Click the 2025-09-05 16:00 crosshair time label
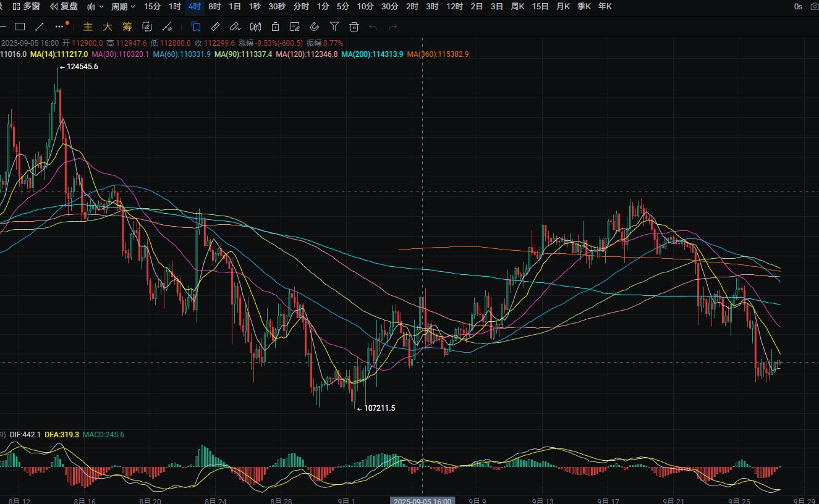The image size is (819, 504). 423,501
